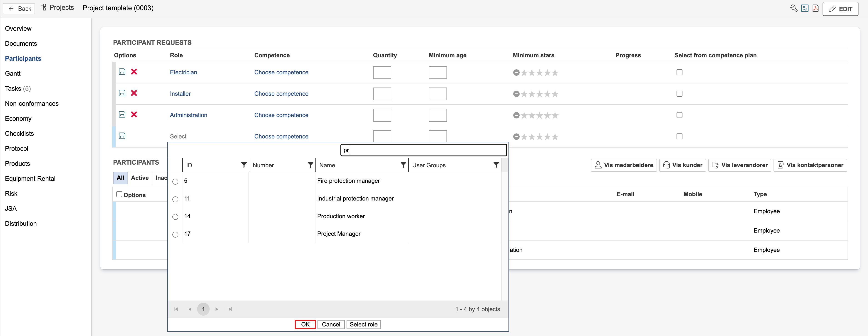Click the Quantity field for Administration
Screen dimensions: 868x336
pyautogui.click(x=382, y=115)
